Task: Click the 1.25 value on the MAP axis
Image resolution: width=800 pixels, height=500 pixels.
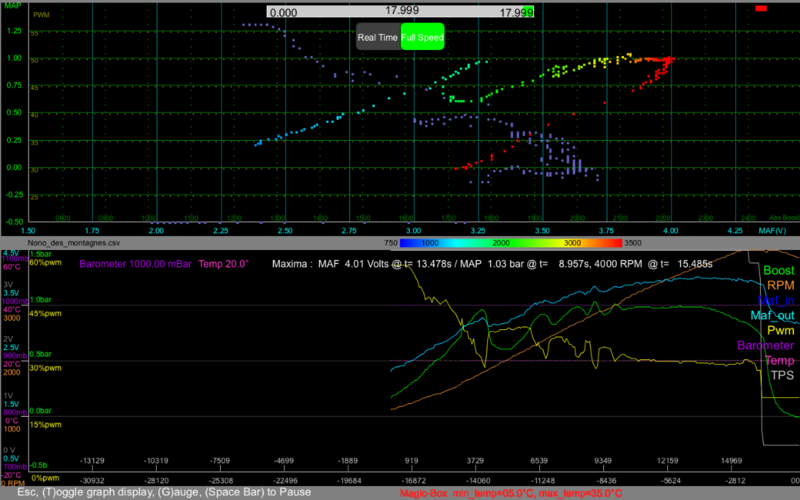Action: tap(14, 31)
